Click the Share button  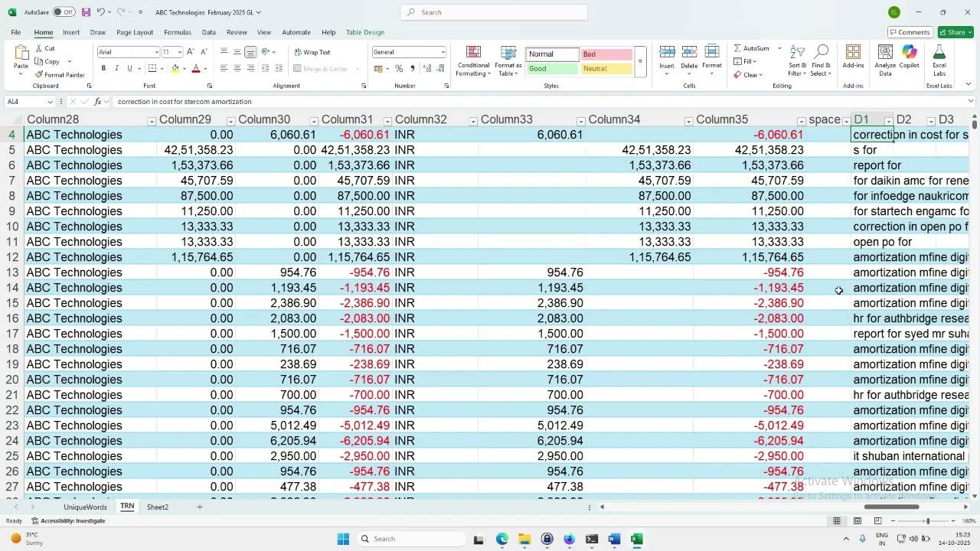[955, 32]
